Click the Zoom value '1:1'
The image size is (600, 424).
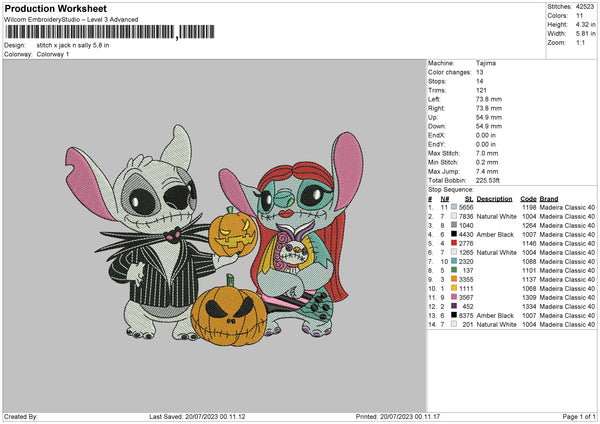point(580,42)
